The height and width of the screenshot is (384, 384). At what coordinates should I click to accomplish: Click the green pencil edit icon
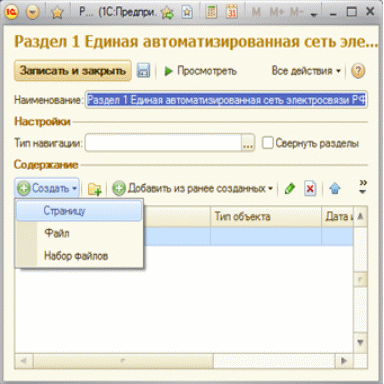pos(290,189)
